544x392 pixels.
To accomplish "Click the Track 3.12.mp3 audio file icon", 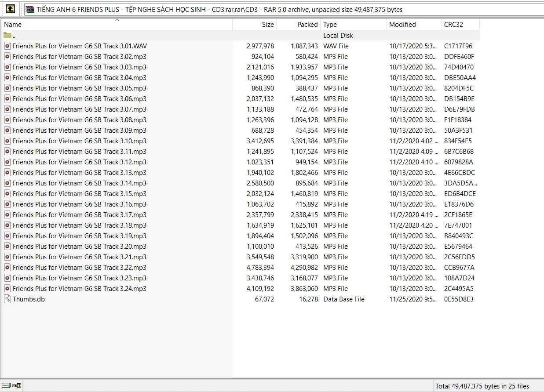I will 7,162.
